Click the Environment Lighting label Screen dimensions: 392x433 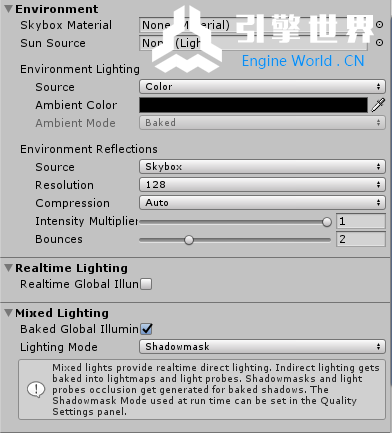pyautogui.click(x=80, y=69)
